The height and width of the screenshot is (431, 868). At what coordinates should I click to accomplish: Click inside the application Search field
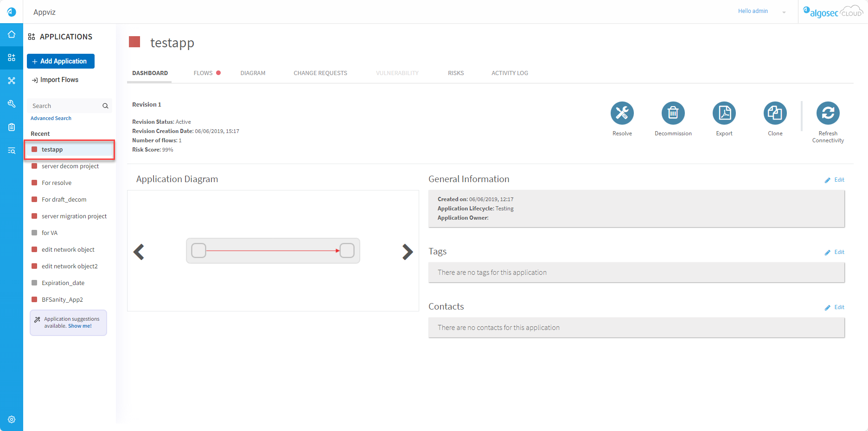65,106
